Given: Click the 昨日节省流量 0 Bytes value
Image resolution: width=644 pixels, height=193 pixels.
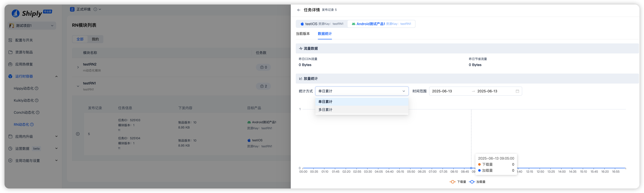Looking at the screenshot, I should coord(475,65).
